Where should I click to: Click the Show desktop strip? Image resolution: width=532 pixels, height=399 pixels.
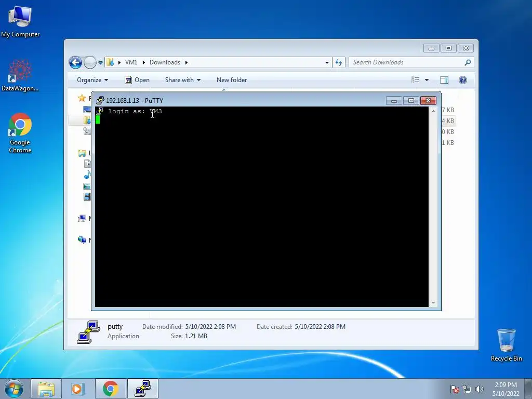[528, 389]
